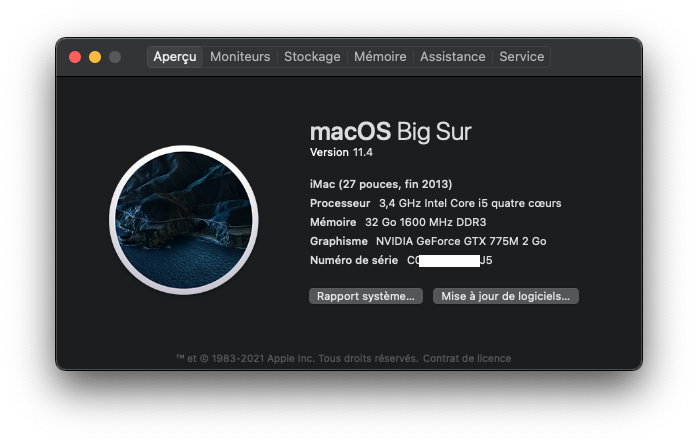Click the 1983-2021 Apple Inc. copyright text
Image resolution: width=698 pixels, height=444 pixels.
coord(297,358)
